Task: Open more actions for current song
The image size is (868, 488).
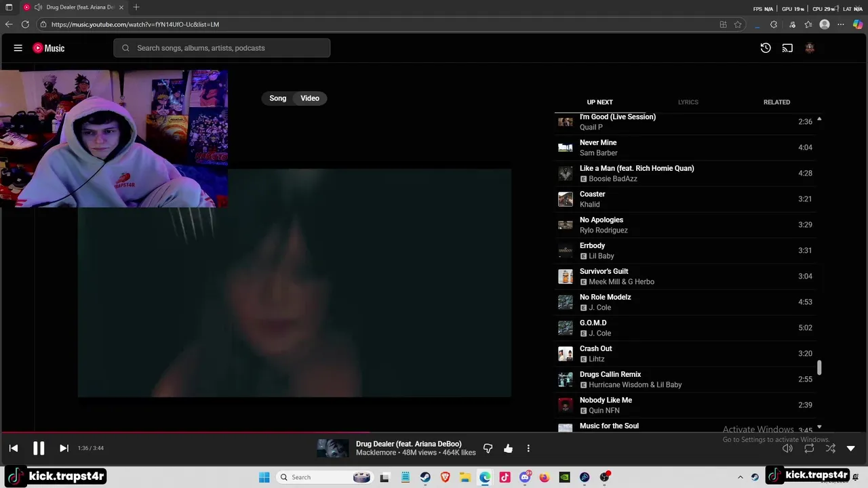Action: pyautogui.click(x=528, y=448)
